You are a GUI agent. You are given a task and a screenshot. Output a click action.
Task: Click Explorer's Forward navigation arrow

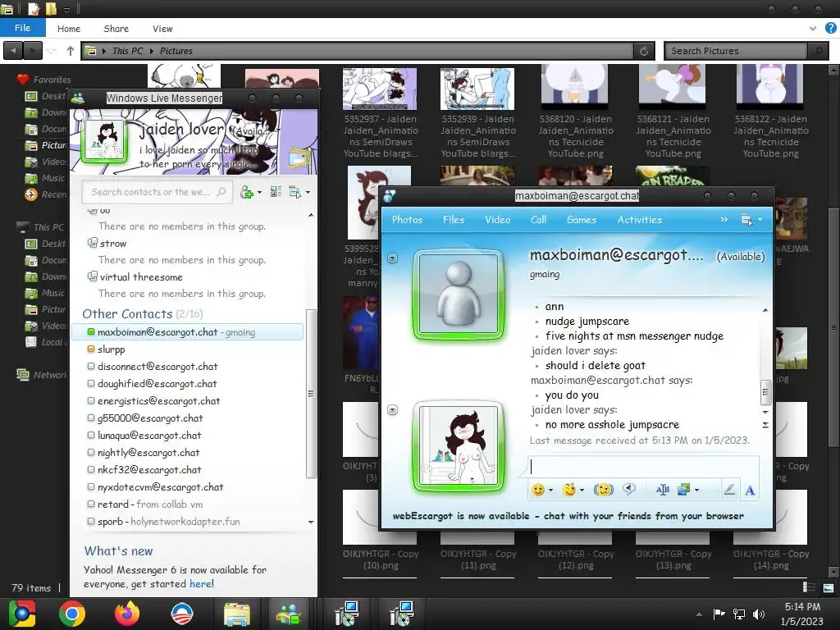click(33, 51)
